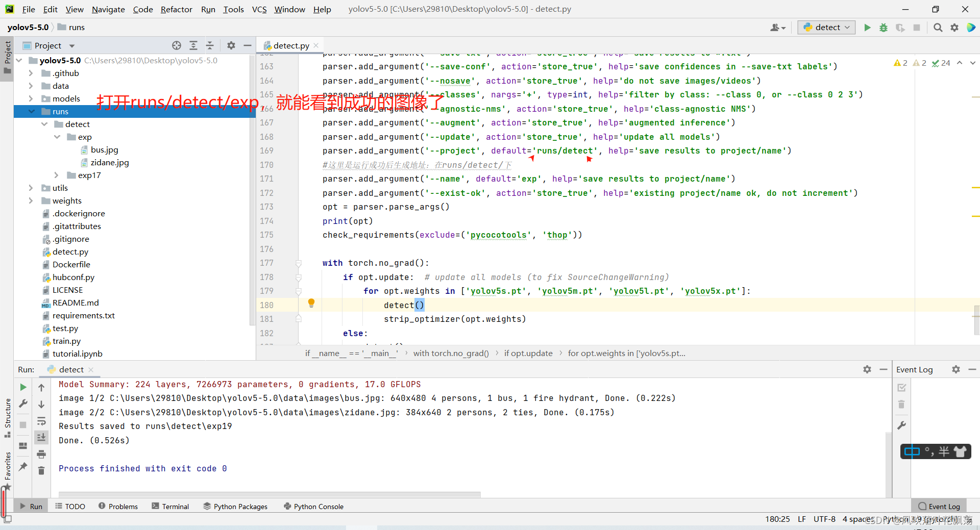
Task: Open the user account icon in toolbar
Action: pyautogui.click(x=778, y=28)
